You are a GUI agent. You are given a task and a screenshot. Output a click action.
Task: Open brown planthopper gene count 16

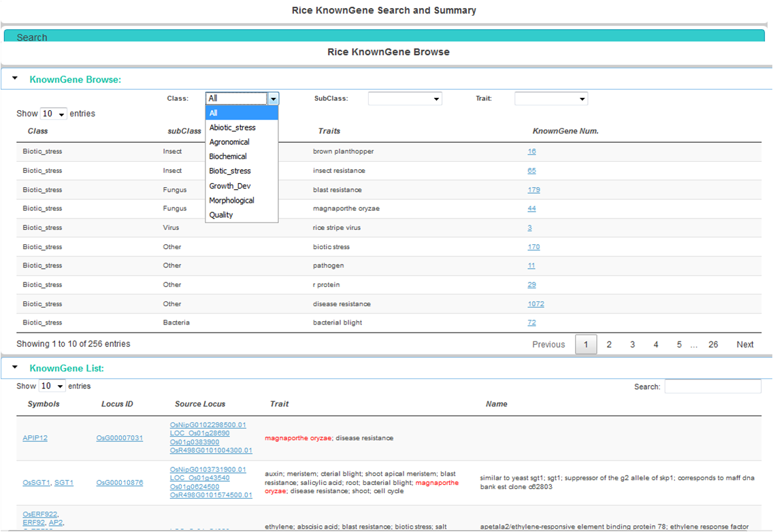coord(531,151)
